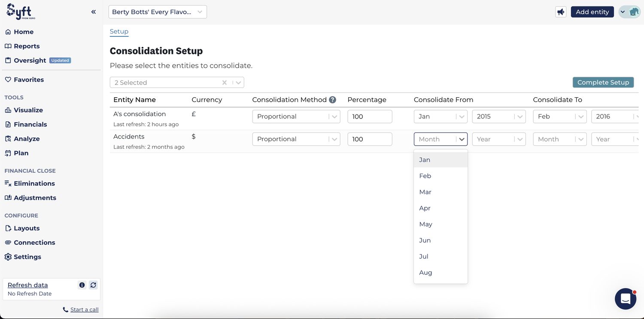Click the Consolidate To column header
Image resolution: width=644 pixels, height=319 pixels.
(558, 100)
